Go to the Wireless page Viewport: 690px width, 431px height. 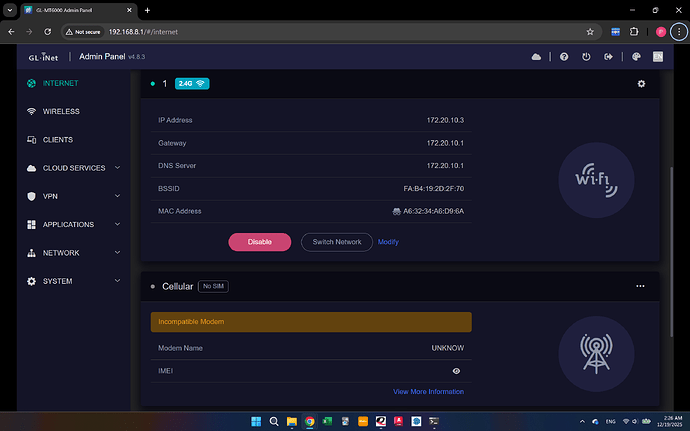click(61, 111)
